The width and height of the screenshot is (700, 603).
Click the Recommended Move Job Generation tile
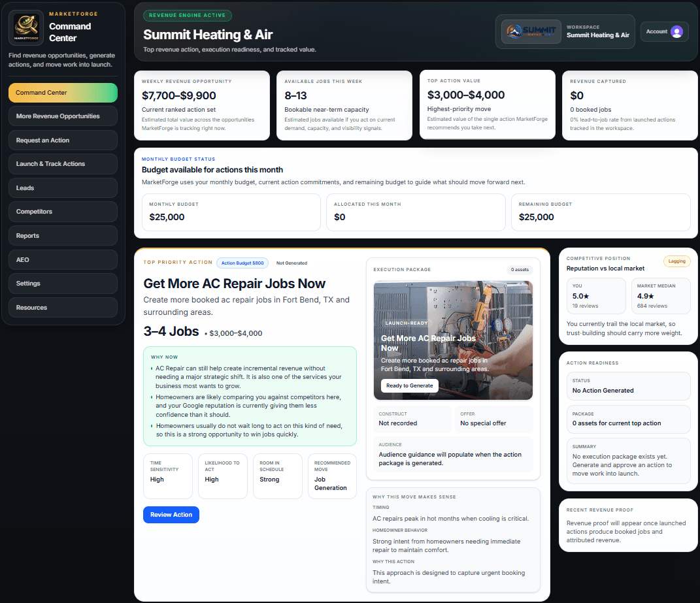pos(332,476)
